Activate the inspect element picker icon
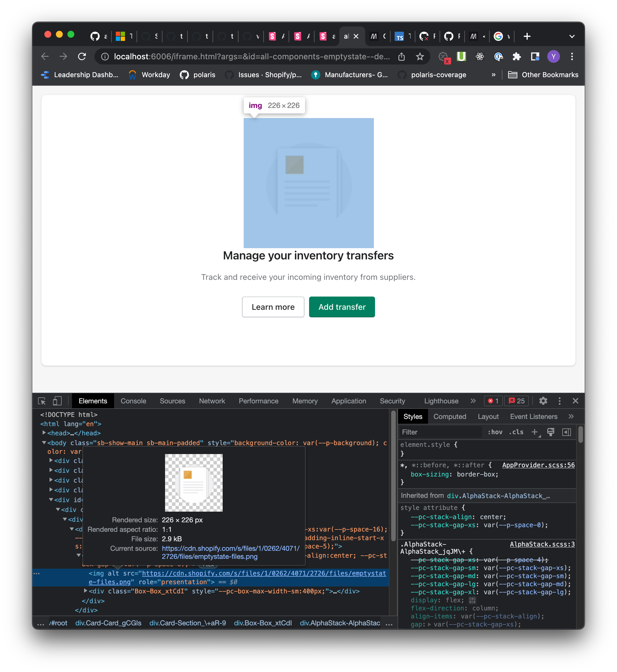Viewport: 617px width, 672px height. (42, 401)
